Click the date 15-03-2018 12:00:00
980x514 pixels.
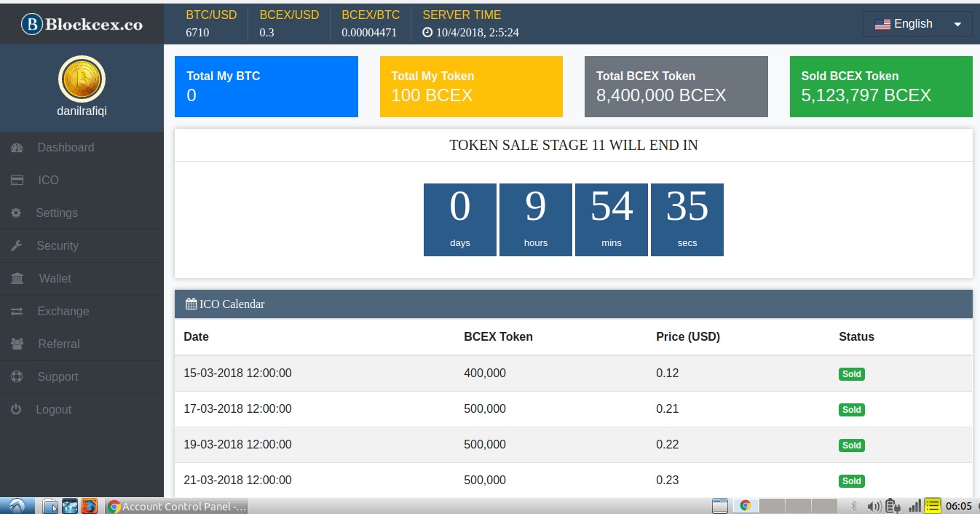[x=237, y=373]
